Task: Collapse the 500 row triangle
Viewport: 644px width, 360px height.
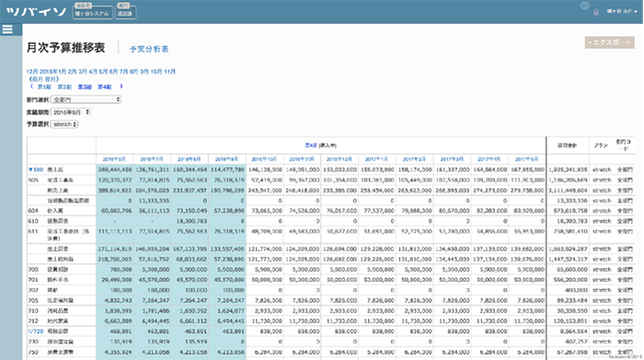Action: tap(30, 169)
